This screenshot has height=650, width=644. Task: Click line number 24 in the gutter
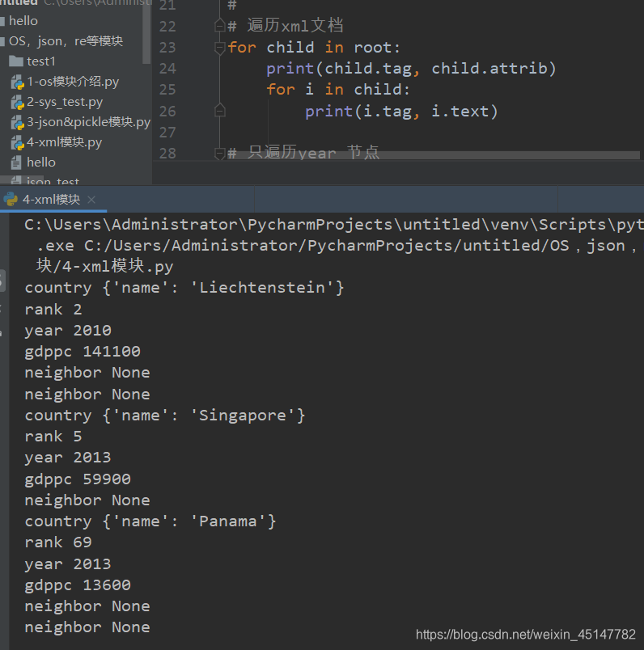167,69
